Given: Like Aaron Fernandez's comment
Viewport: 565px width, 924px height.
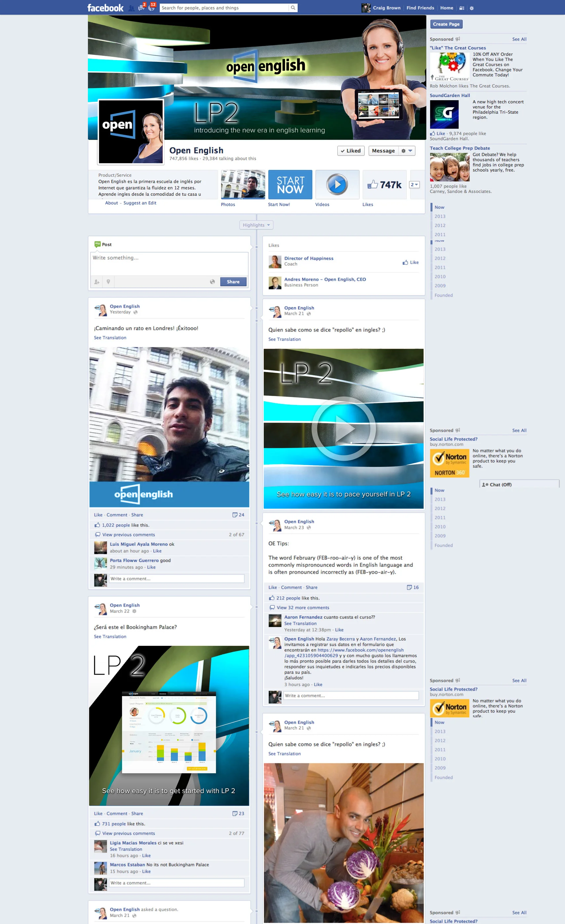Looking at the screenshot, I should click(x=339, y=630).
